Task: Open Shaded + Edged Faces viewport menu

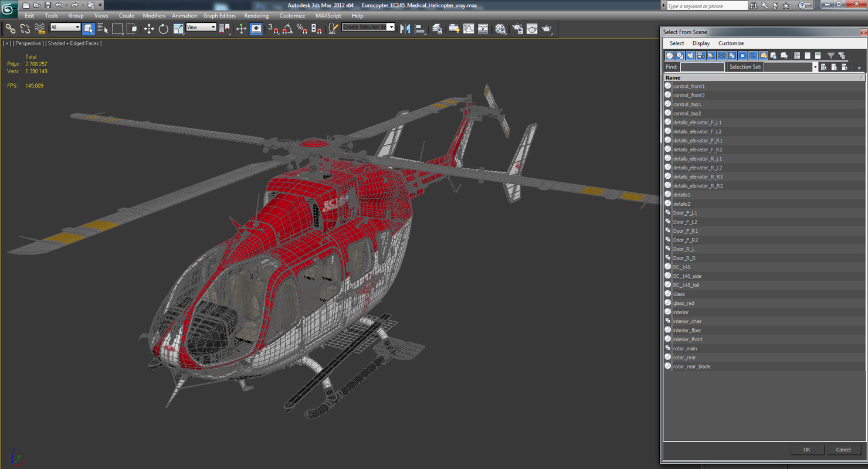Action: (74, 43)
